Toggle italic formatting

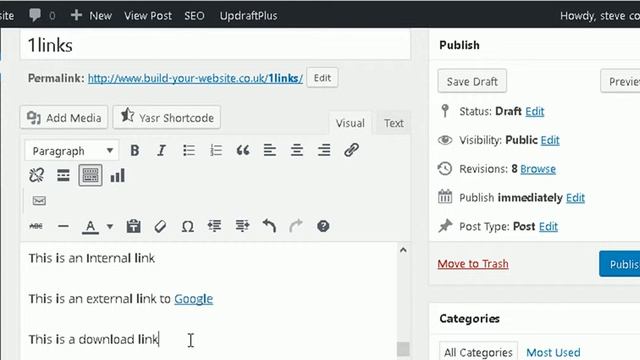pyautogui.click(x=161, y=151)
